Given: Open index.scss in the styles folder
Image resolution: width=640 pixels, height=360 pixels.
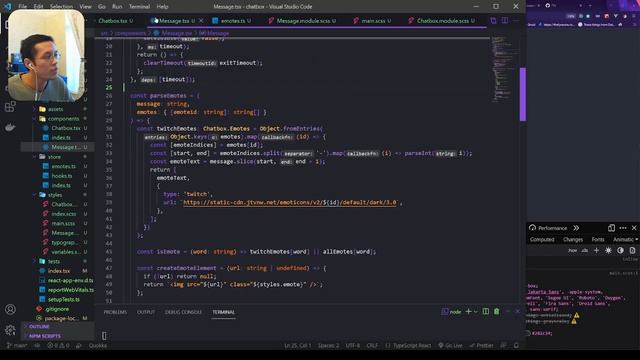Looking at the screenshot, I should pos(63,213).
